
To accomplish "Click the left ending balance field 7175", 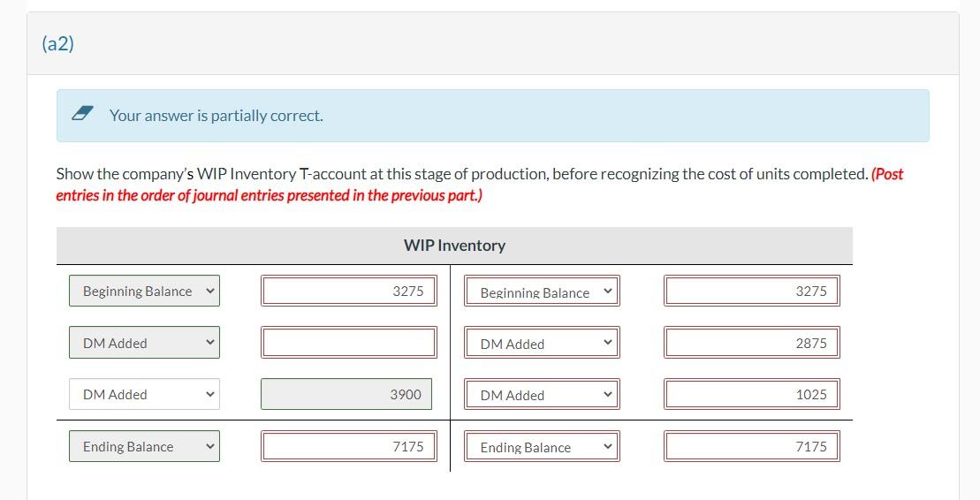I will tap(349, 446).
